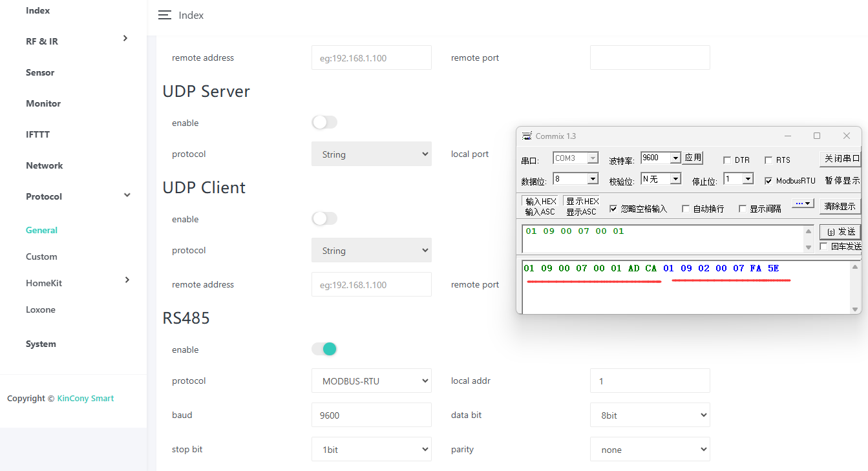Screen dimensions: 868x471
Task: Click the hamburger menu icon beside Index
Action: (x=165, y=16)
